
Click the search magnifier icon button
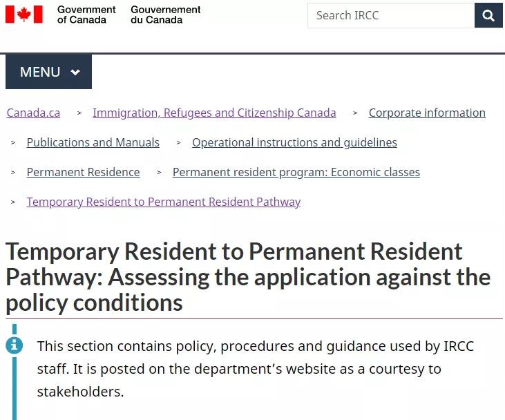tap(488, 15)
